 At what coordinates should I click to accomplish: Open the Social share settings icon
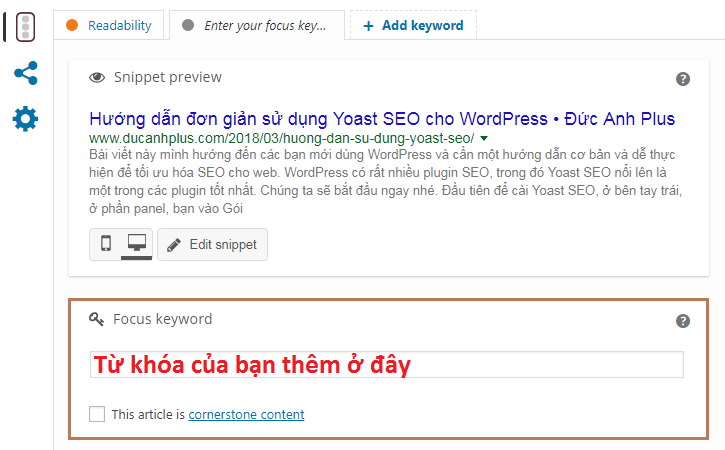pos(25,73)
